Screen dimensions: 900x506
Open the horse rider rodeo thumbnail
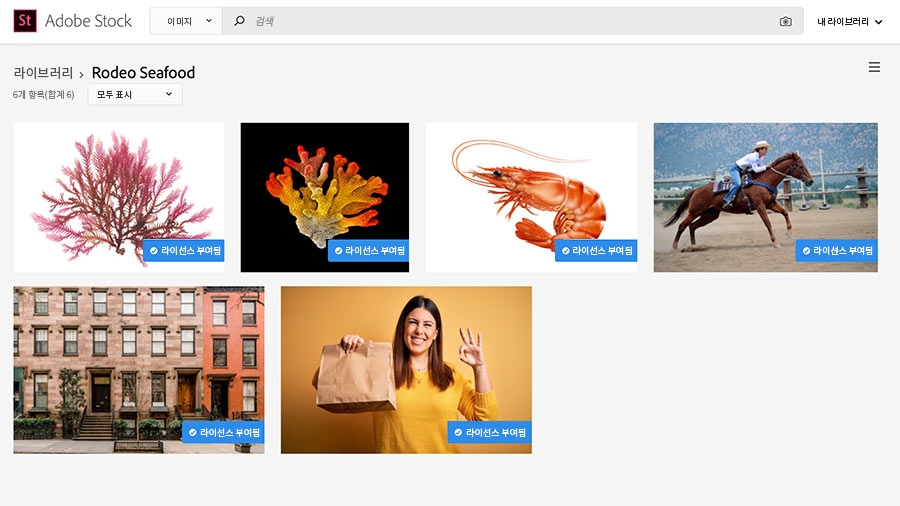tap(766, 197)
